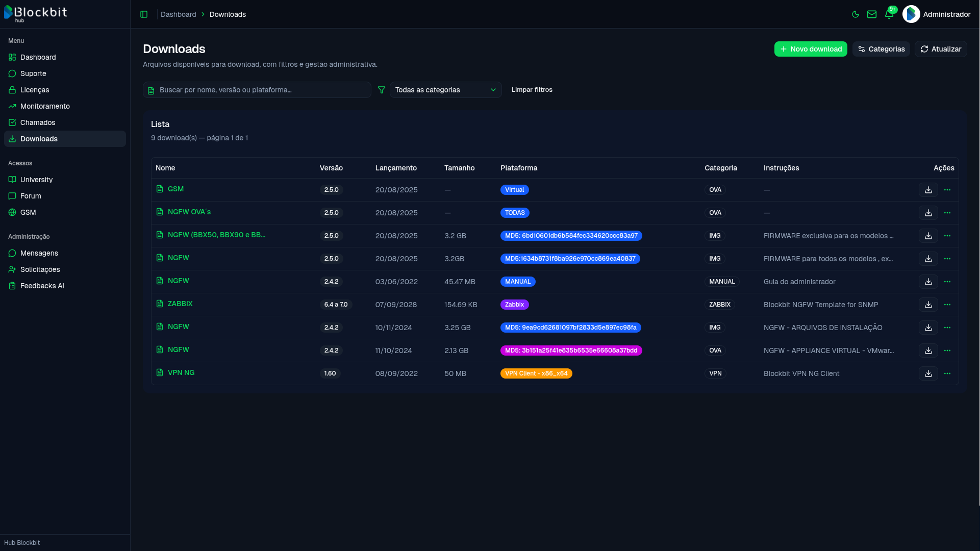Open more actions for ZABBIX row

[x=947, y=305]
